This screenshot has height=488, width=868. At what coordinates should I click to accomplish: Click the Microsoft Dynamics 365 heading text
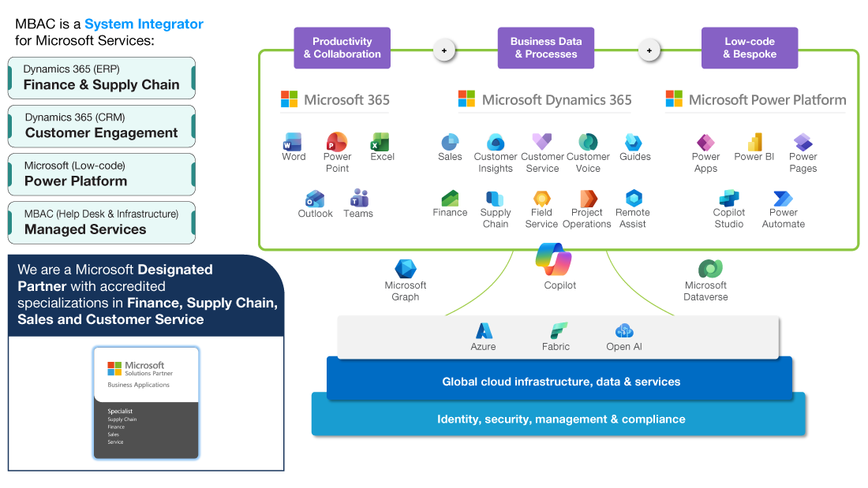coord(556,100)
